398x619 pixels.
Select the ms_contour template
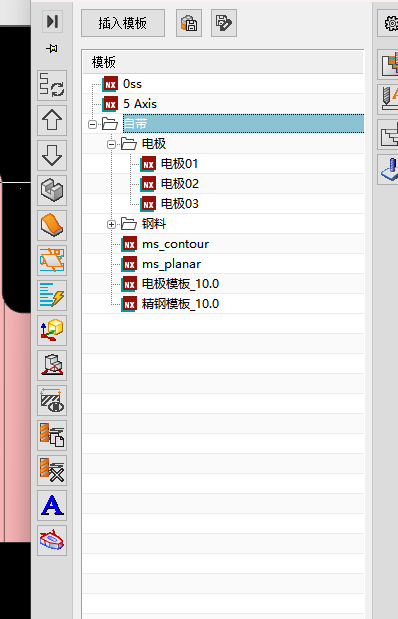coord(175,244)
